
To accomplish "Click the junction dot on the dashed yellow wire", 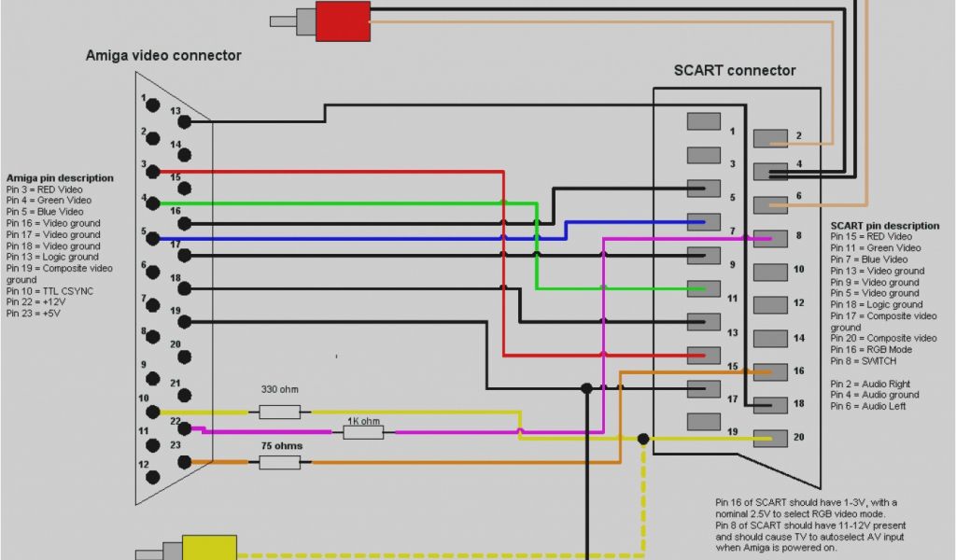I will pos(642,439).
